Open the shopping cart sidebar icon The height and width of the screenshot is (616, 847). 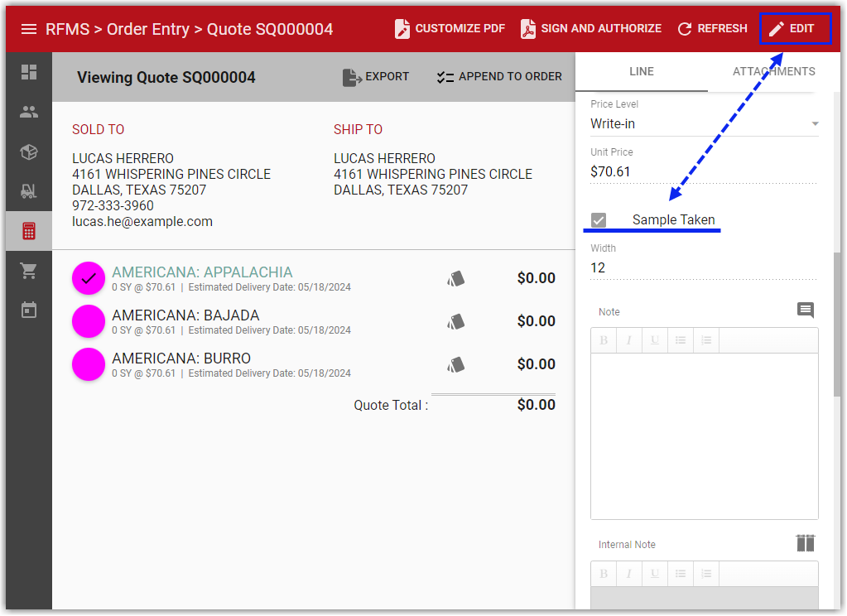[x=29, y=271]
